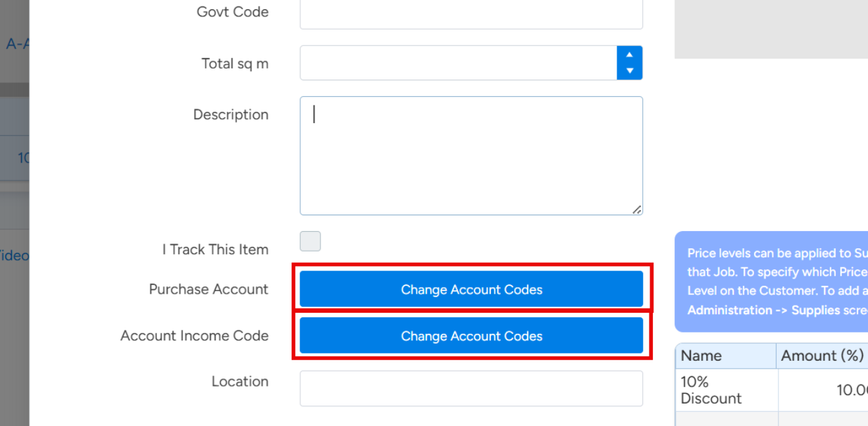Decrease Total sq m with down arrow
This screenshot has width=868, height=426.
click(630, 70)
